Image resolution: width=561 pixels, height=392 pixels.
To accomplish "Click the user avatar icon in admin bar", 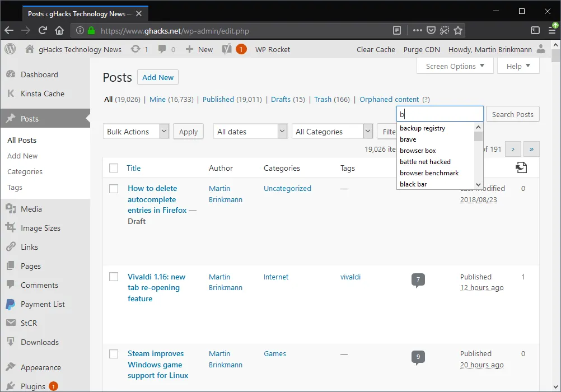I will [541, 49].
